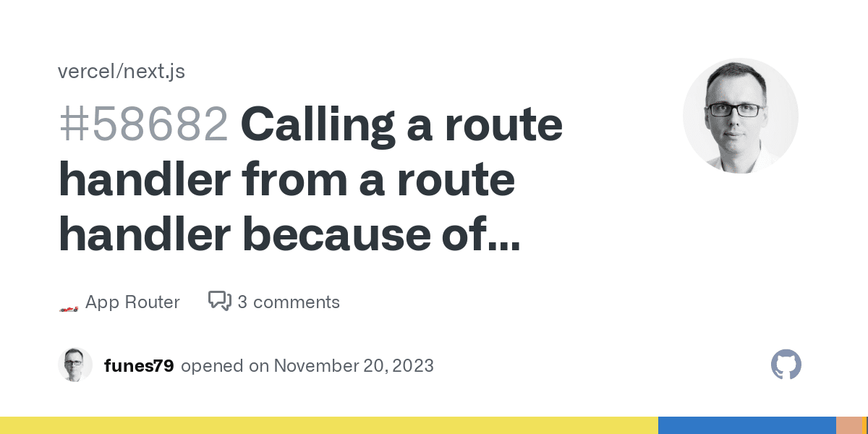Viewport: 868px width, 434px height.
Task: Open the funes79 username link
Action: tap(139, 366)
